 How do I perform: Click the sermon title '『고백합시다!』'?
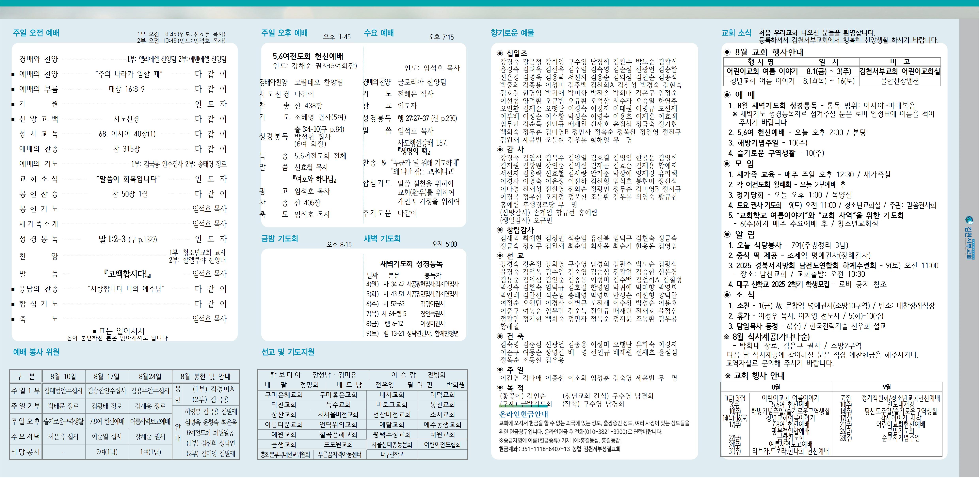pos(127,274)
